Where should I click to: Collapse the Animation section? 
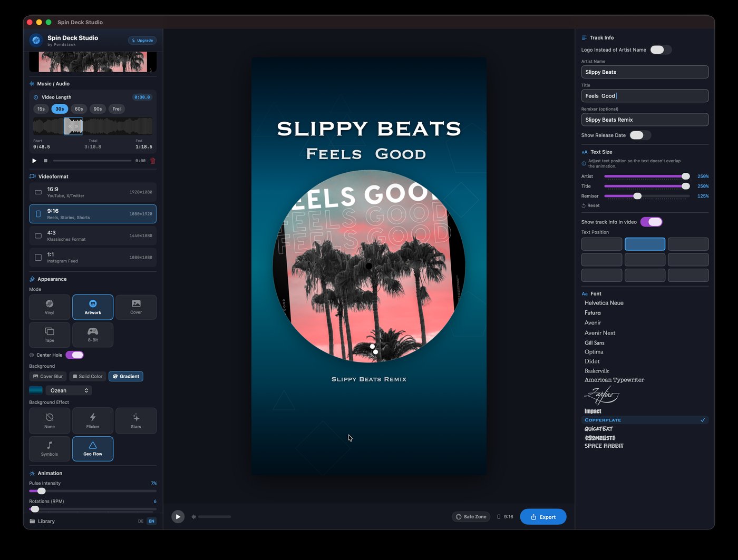point(50,473)
